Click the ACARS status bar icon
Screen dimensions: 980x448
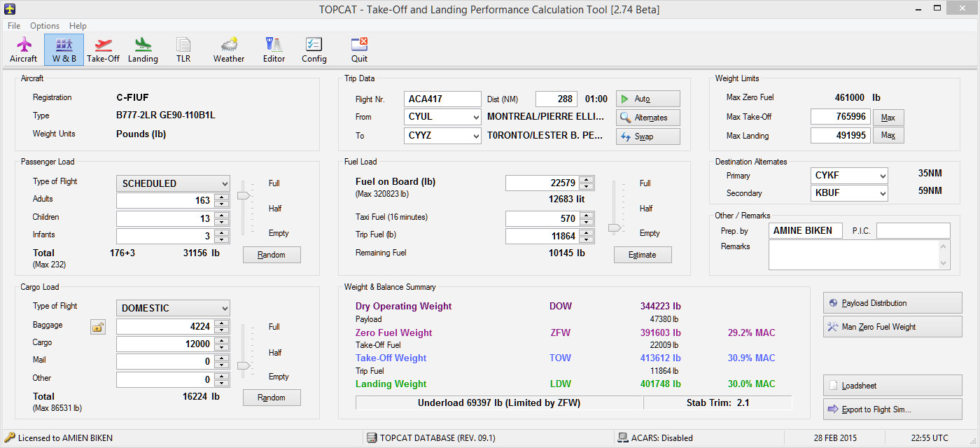point(623,438)
